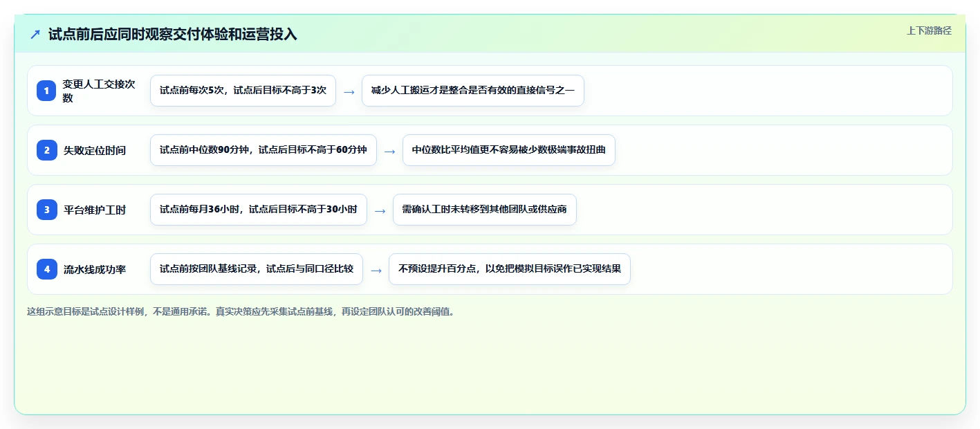Viewport: 980px width, 429px height.
Task: Click the box 中位数比平均值更不容易被少数极端事故扭曲
Action: 509,150
